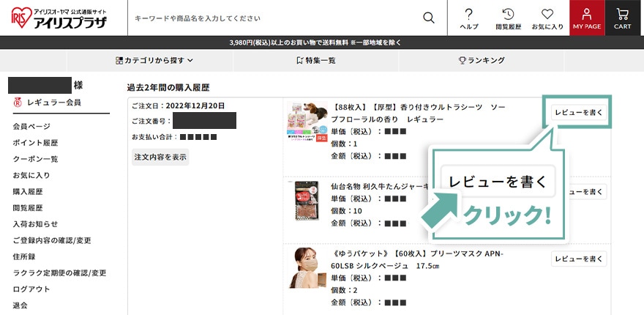The image size is (644, 315).
Task: Open ご登録内容の確認/変更
Action: click(52, 240)
